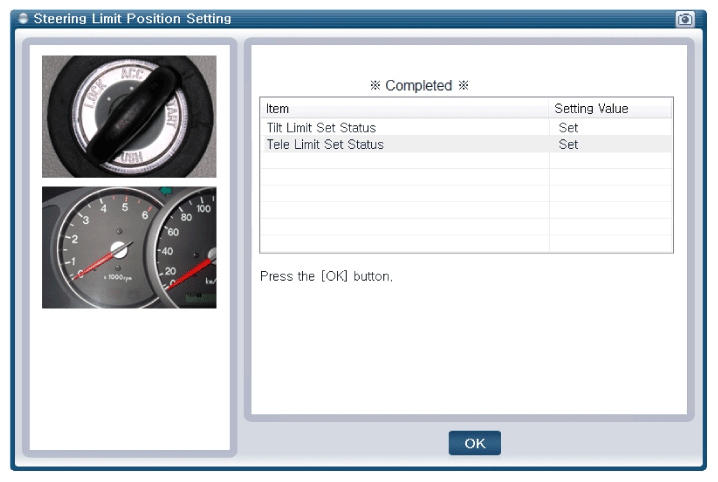
Task: Click the blank area below the gauge photo
Action: pos(129,378)
